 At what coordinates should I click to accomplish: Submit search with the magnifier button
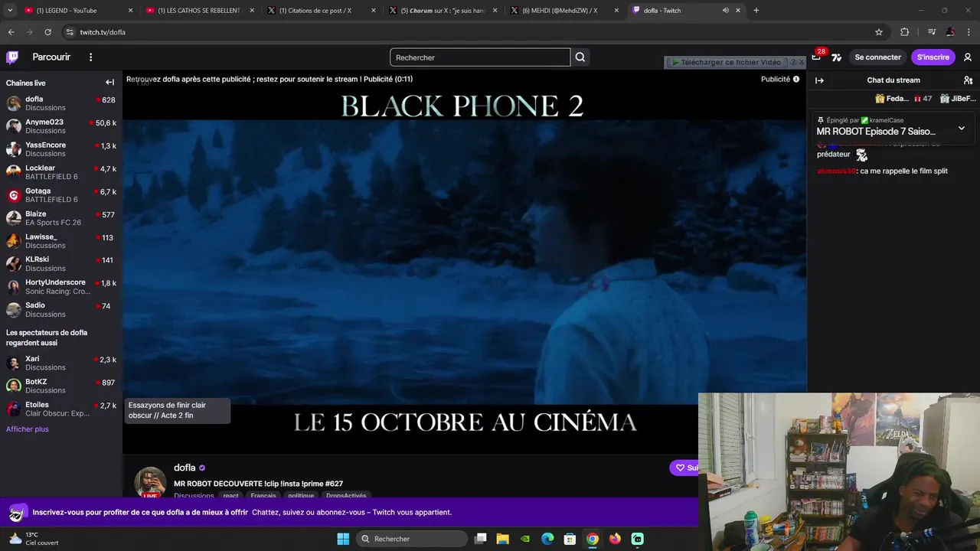pyautogui.click(x=580, y=57)
